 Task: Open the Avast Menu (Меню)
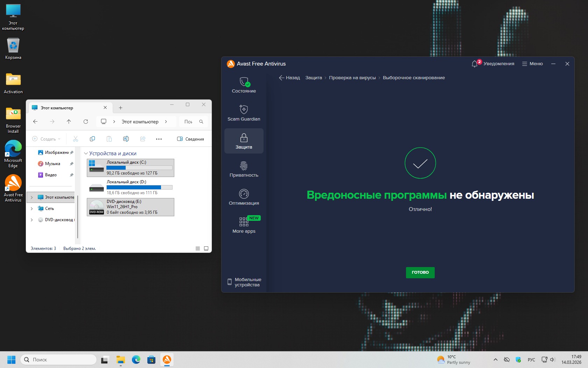point(532,64)
